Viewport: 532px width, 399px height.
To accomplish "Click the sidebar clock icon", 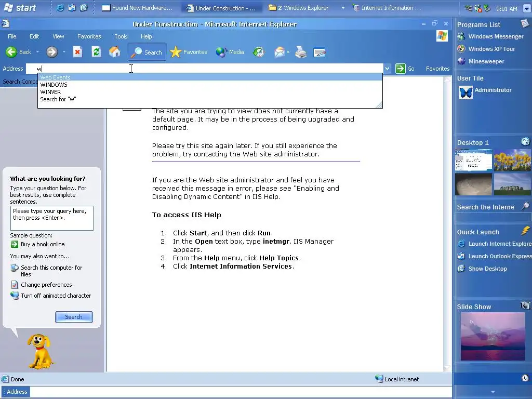I will point(525,378).
